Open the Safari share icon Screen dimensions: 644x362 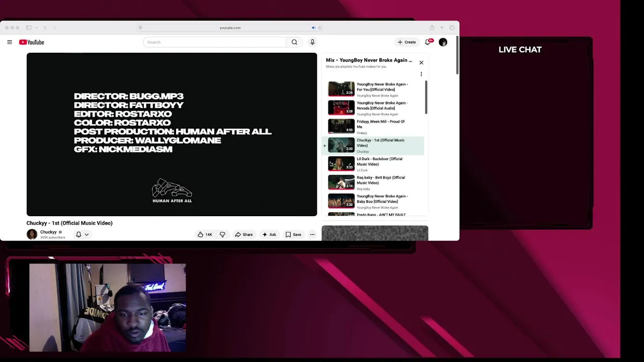(x=432, y=28)
